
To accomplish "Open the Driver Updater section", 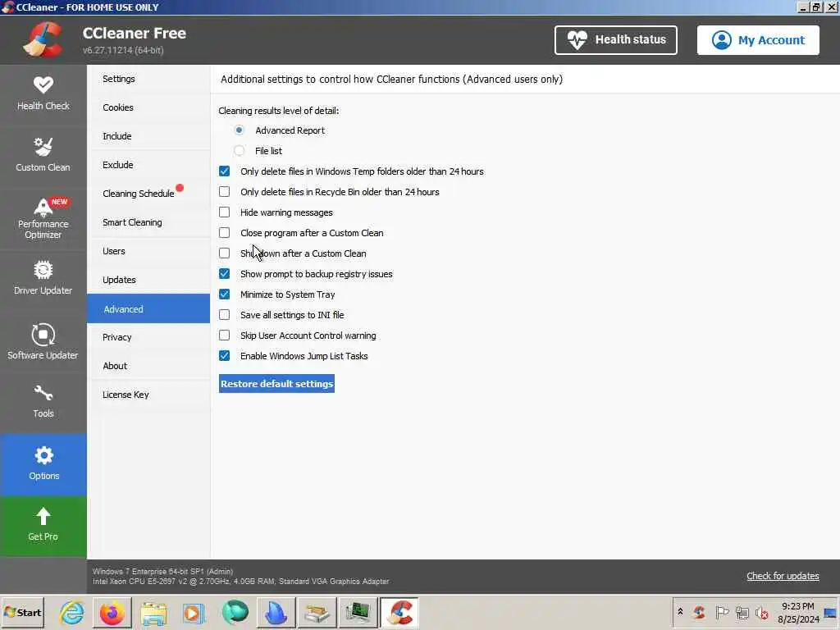I will click(43, 279).
